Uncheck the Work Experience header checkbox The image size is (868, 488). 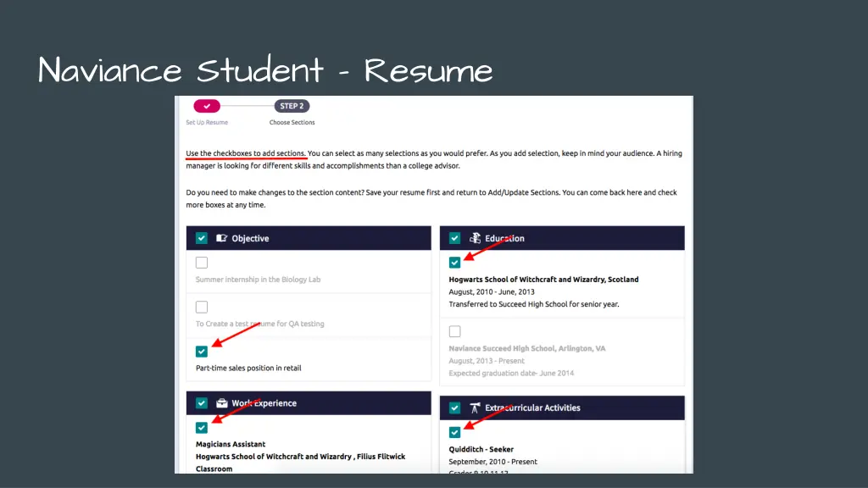coord(202,402)
